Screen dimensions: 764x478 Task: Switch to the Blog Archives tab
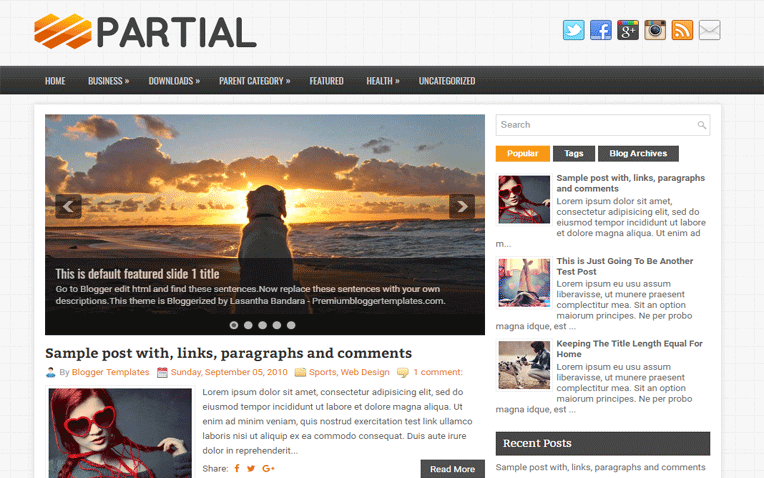638,153
